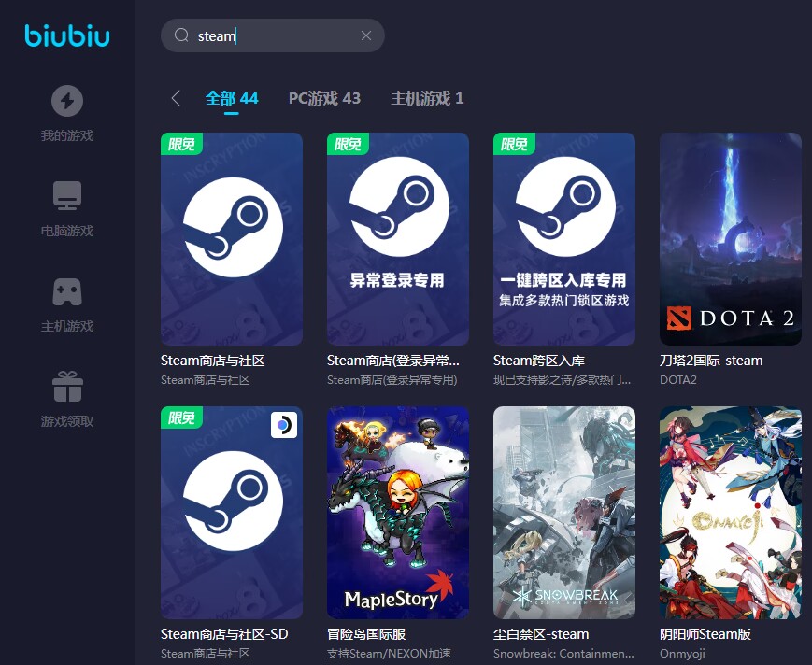Open Steam跨区入库 card
Viewport: 812px width, 665px height.
click(x=564, y=239)
